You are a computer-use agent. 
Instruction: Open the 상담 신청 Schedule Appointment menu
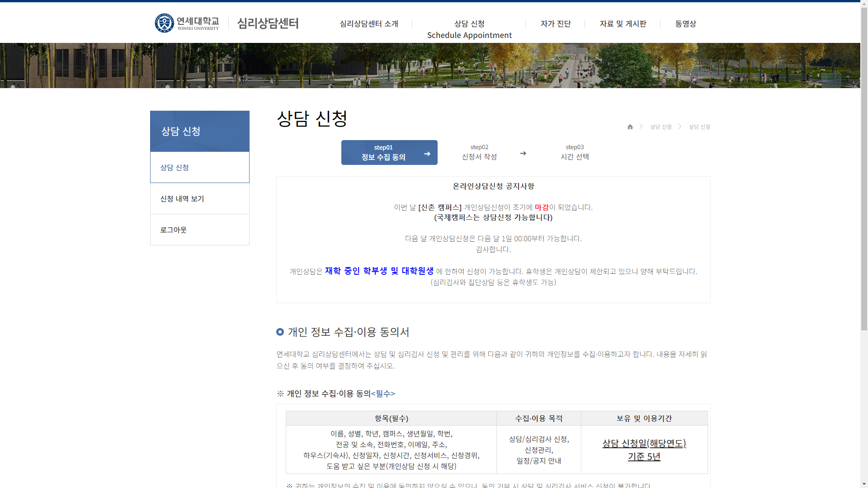tap(469, 29)
